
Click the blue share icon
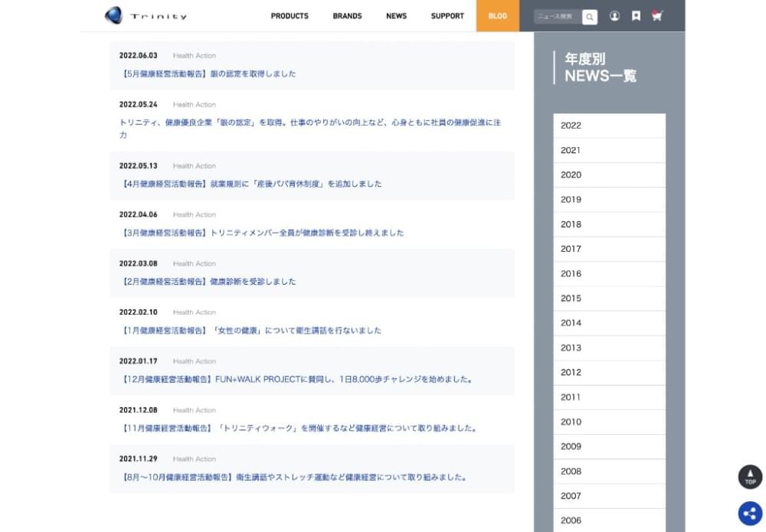pos(750,514)
